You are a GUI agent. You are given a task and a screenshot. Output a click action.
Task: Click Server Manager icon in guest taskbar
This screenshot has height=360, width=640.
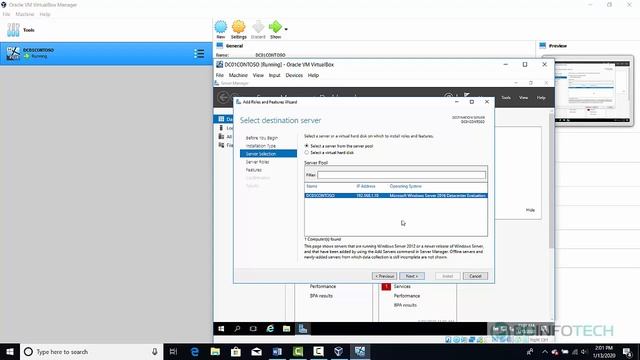[303, 329]
